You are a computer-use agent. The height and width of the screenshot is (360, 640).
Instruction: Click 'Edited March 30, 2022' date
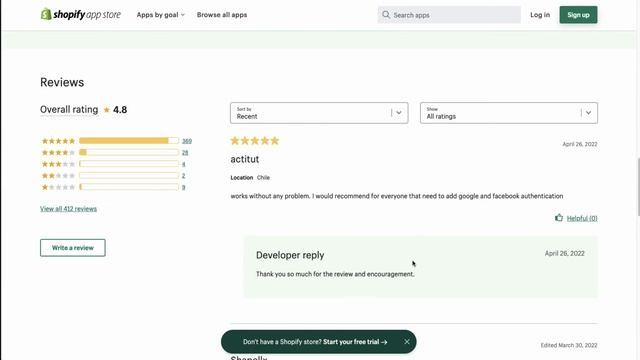pos(569,345)
